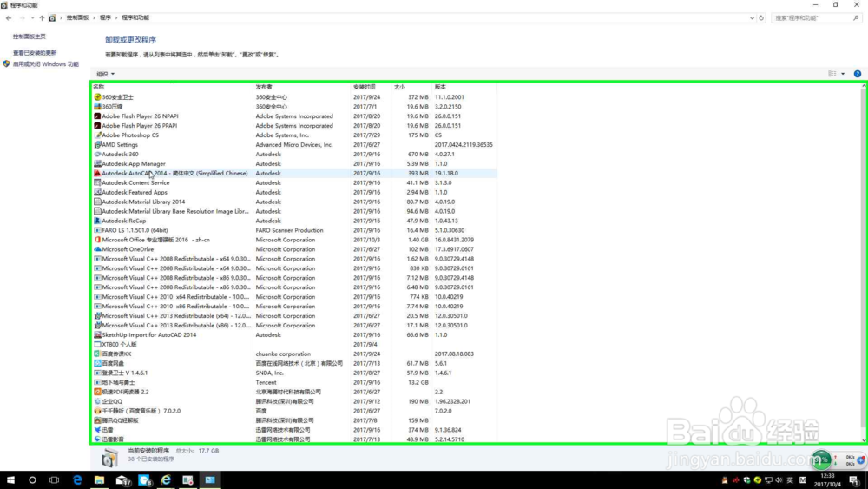Select SketchUp Import for AutoCAD 2014 row

coord(294,335)
